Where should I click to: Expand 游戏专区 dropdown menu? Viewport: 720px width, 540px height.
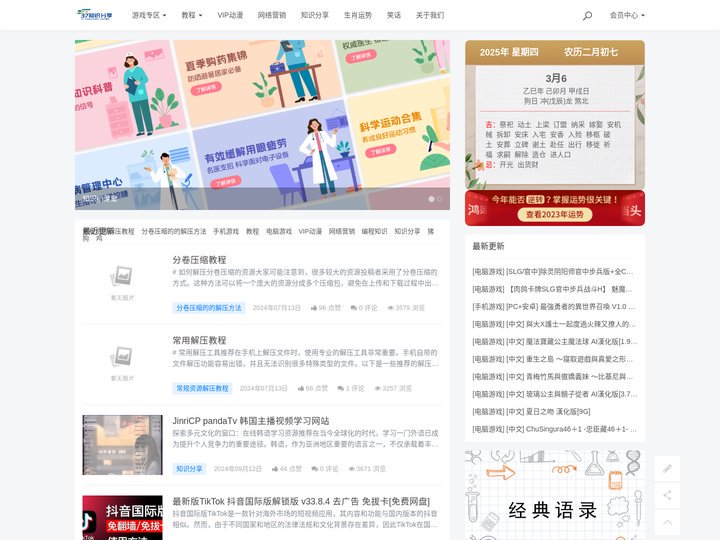(149, 15)
